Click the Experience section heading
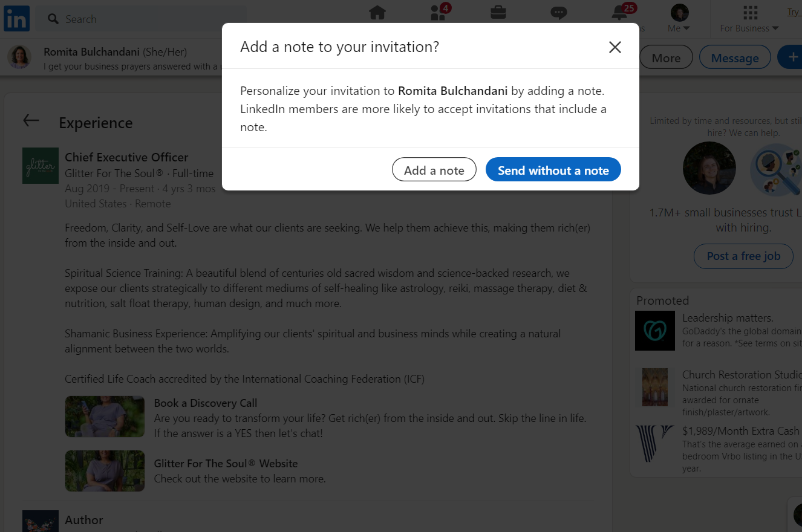Screen dimensions: 802x532 click(96, 123)
